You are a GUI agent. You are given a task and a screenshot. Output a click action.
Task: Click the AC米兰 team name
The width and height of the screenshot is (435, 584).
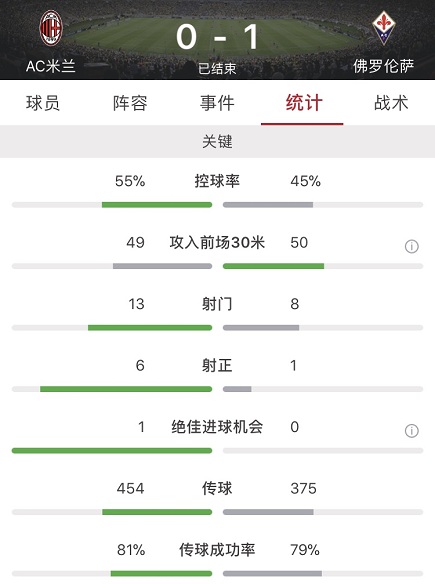point(51,66)
